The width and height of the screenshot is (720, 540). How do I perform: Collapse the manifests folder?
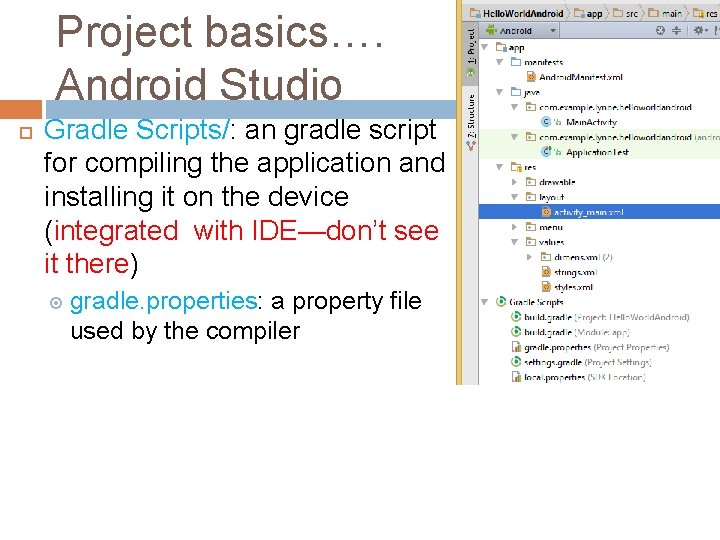(500, 62)
